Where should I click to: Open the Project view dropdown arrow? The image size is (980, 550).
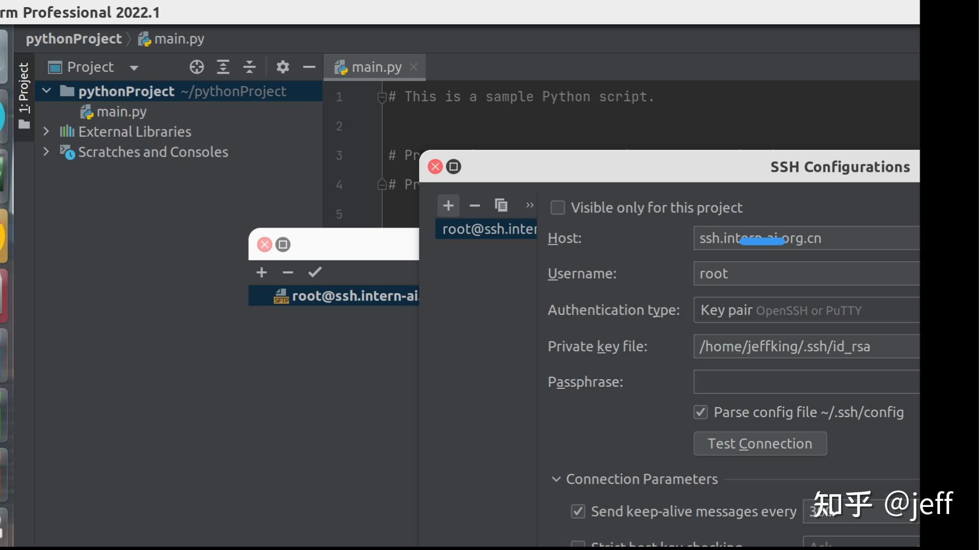tap(134, 67)
